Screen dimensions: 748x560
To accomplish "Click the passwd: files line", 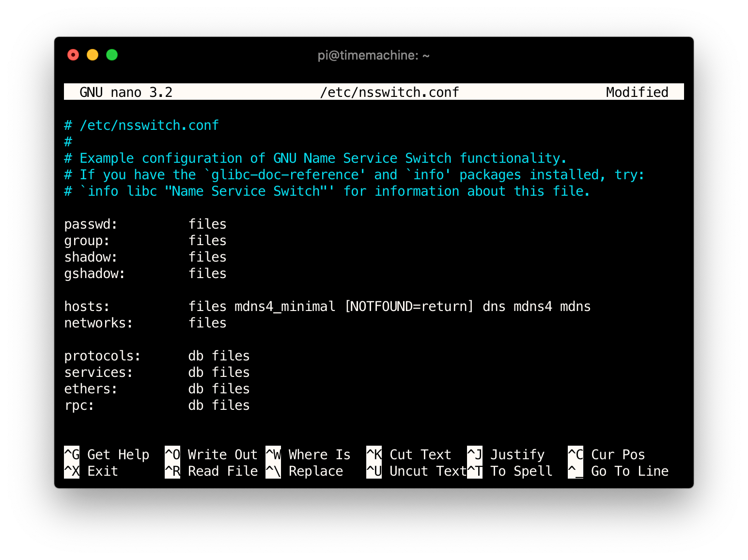I will click(145, 224).
